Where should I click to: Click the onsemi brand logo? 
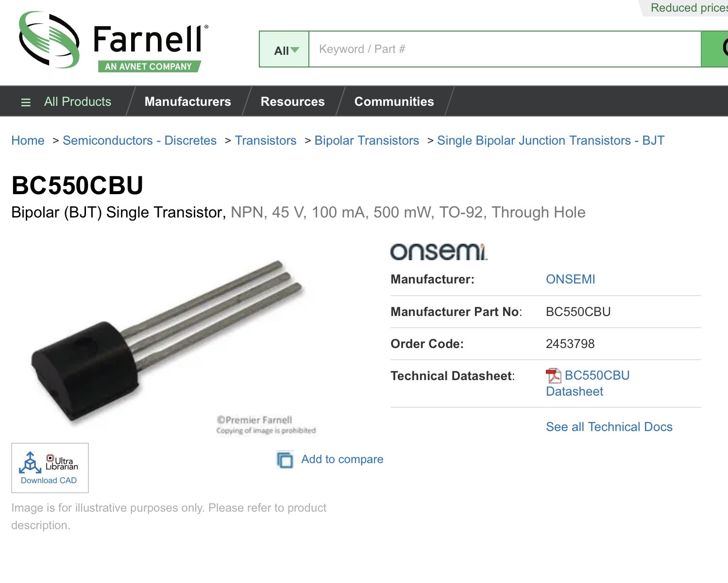[x=439, y=252]
